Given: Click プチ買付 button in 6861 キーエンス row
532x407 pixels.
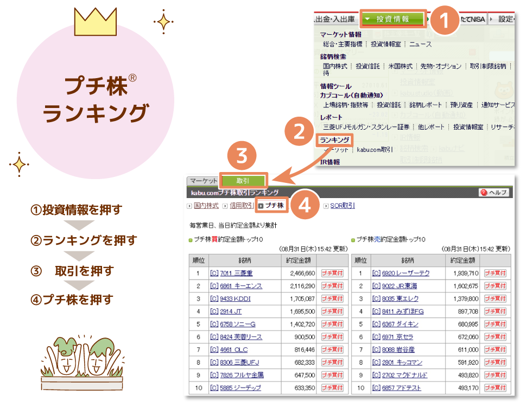Looking at the screenshot, I should tap(332, 286).
